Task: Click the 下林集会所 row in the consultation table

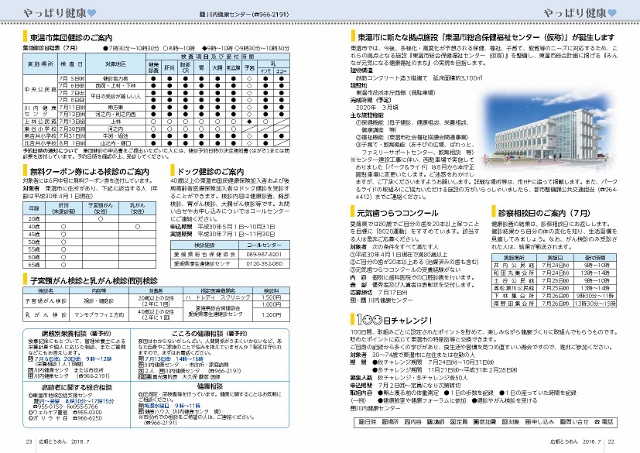Action: [554, 295]
